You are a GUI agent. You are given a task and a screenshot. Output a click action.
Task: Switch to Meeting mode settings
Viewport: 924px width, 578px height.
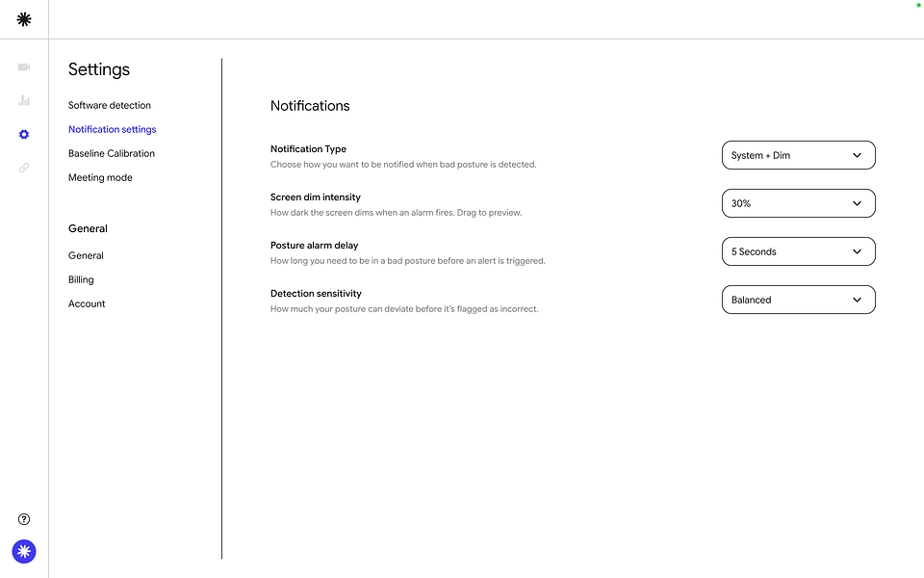tap(100, 177)
